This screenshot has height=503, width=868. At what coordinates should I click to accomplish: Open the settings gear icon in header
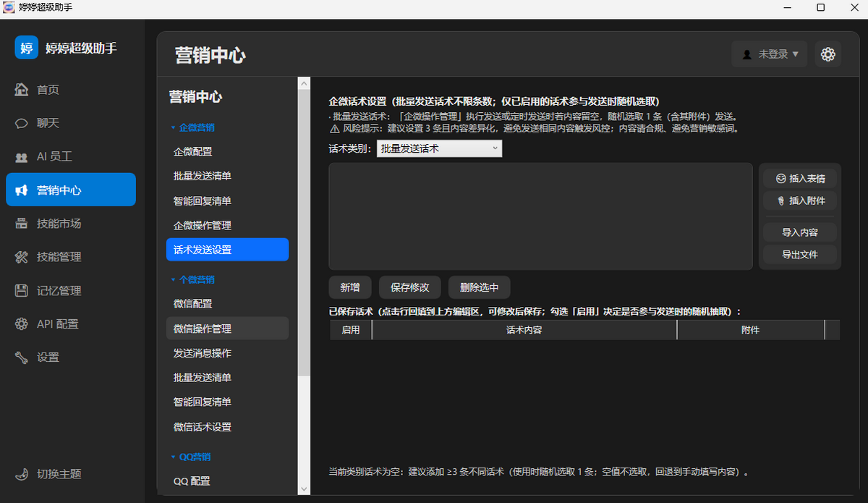click(828, 54)
